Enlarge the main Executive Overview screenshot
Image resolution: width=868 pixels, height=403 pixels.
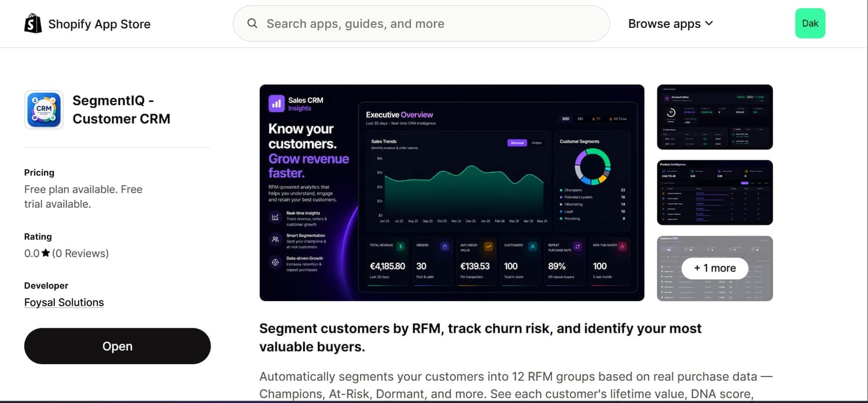coord(452,193)
